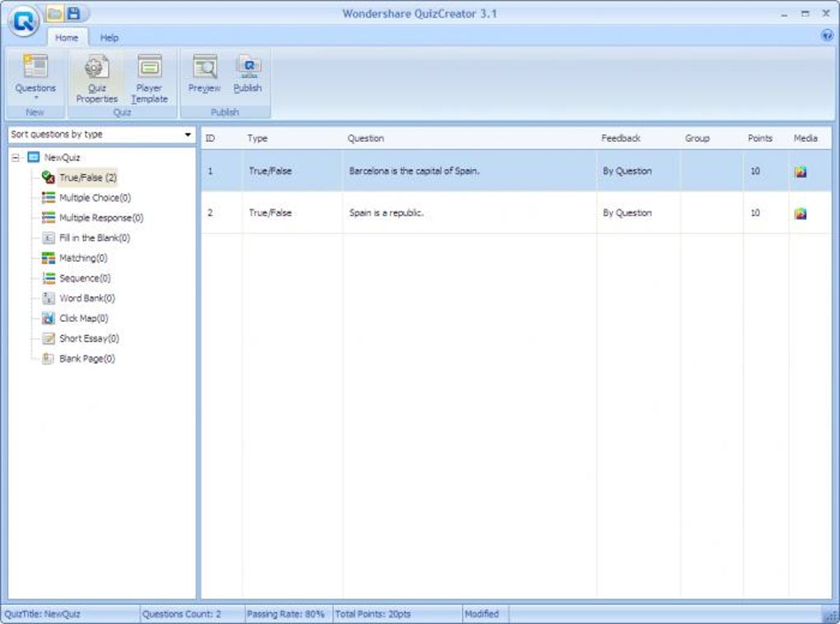
Task: Click the points value in row 2
Action: tap(755, 212)
